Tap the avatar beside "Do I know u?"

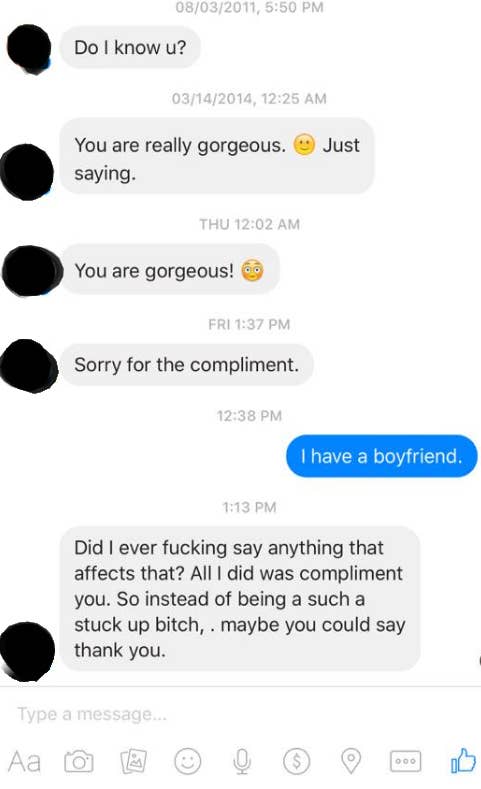pos(29,49)
